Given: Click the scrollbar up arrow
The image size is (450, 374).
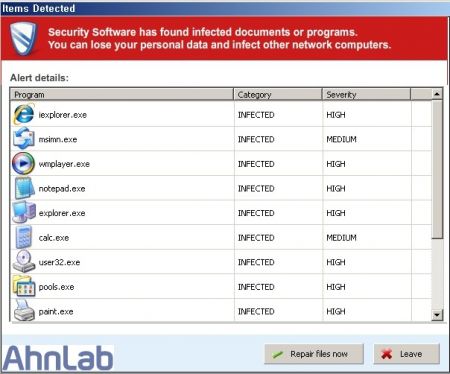Looking at the screenshot, I should 437,94.
